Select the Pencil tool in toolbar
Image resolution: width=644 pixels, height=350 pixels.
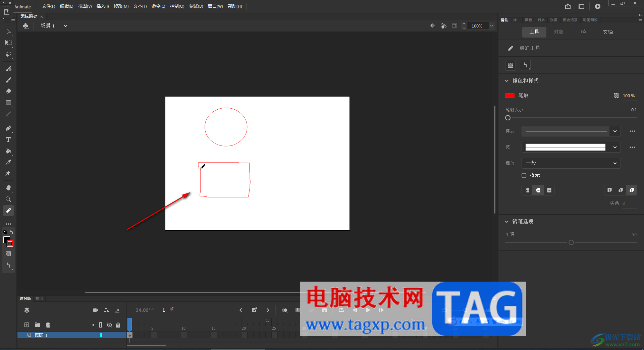click(8, 211)
